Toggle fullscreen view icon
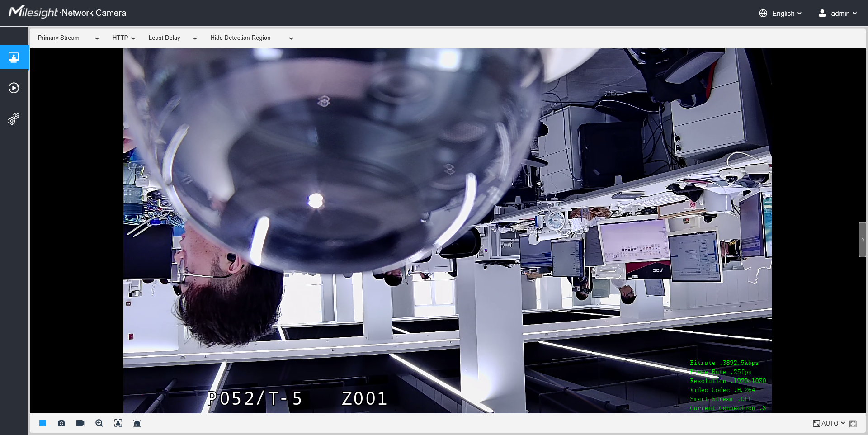 [x=853, y=424]
